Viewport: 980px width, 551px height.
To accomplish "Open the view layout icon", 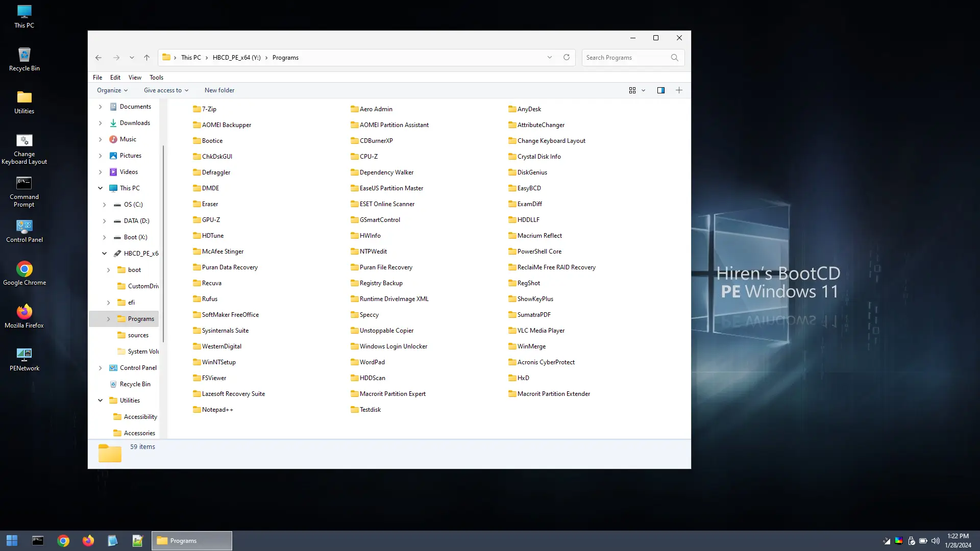I will [632, 90].
